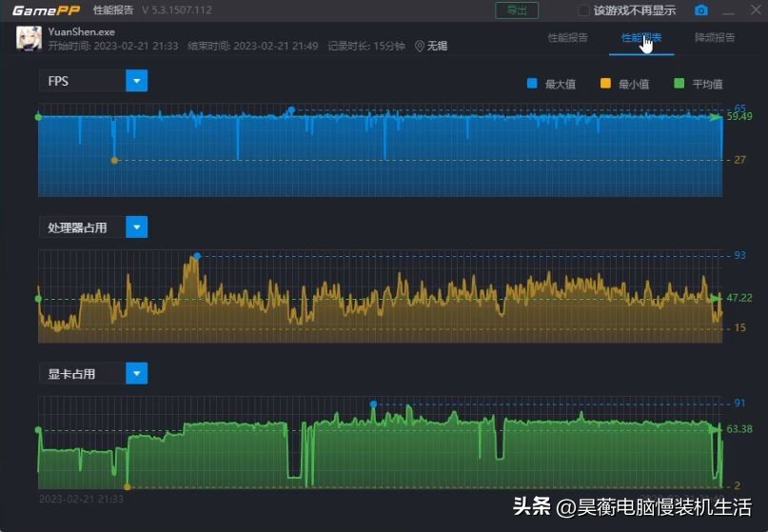Click the FPS average value 59.49

739,117
